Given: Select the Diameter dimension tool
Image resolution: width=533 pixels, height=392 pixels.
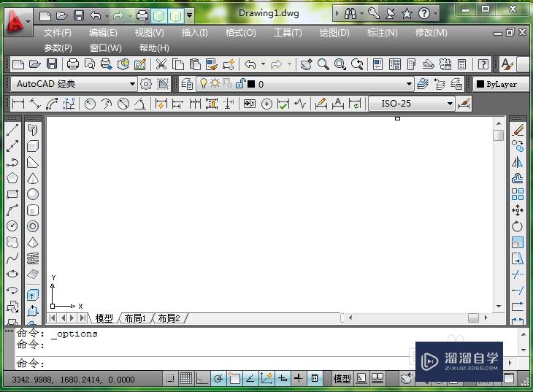Looking at the screenshot, I should 123,104.
